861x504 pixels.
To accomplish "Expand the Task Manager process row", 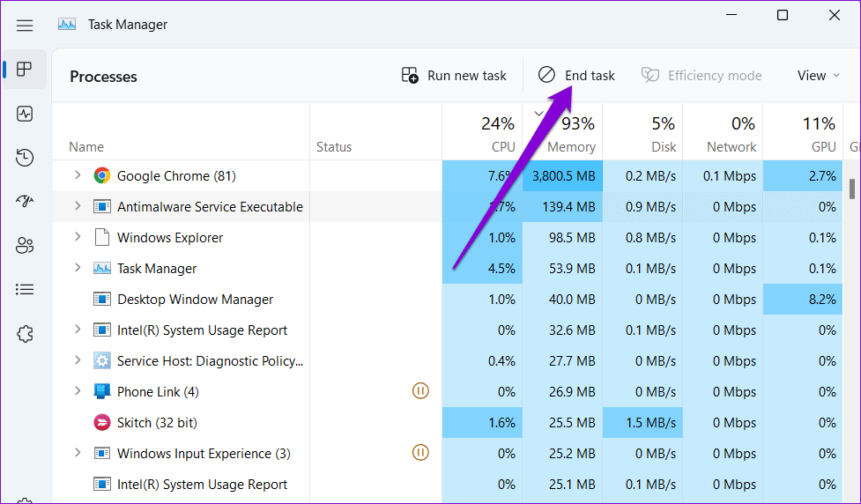I will click(x=78, y=267).
